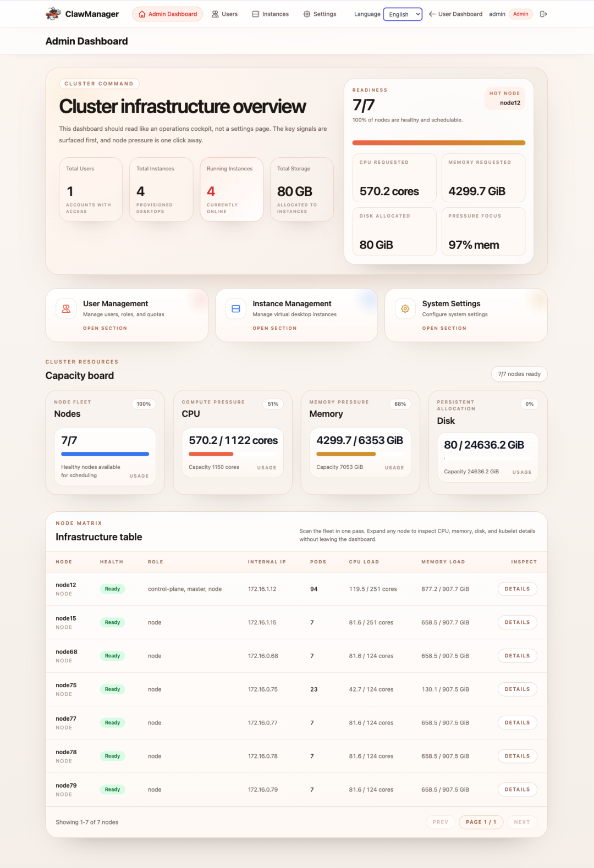
Task: Click the house icon in Admin Dashboard tab
Action: pos(142,14)
